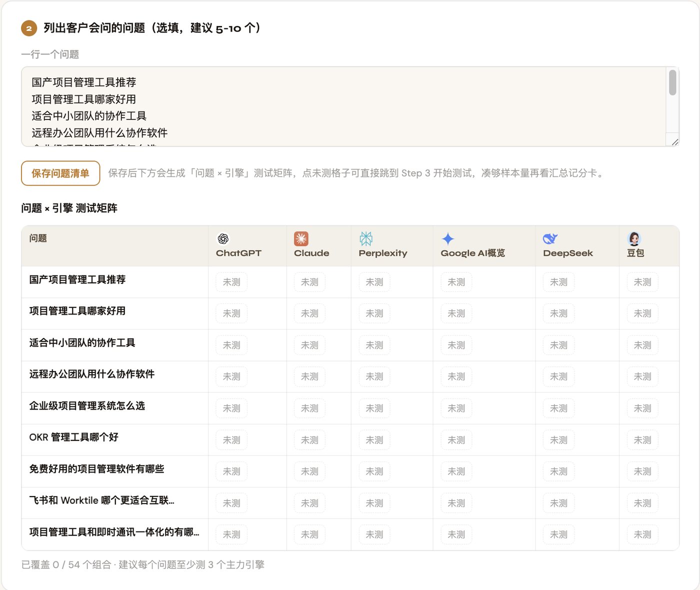Screen dimensions: 700x590
Task: Click the OKR 管理工具哪个好 row label
Action: [74, 437]
